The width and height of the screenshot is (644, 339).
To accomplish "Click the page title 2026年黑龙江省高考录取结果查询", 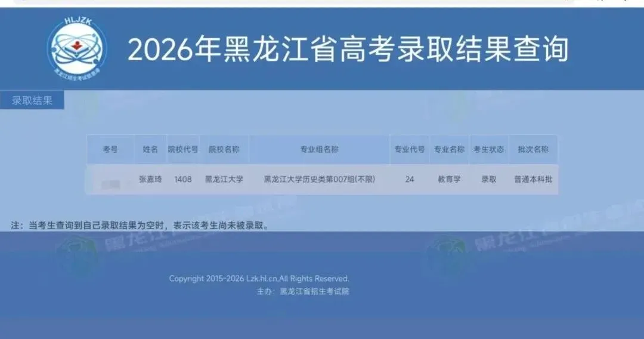I will point(348,49).
